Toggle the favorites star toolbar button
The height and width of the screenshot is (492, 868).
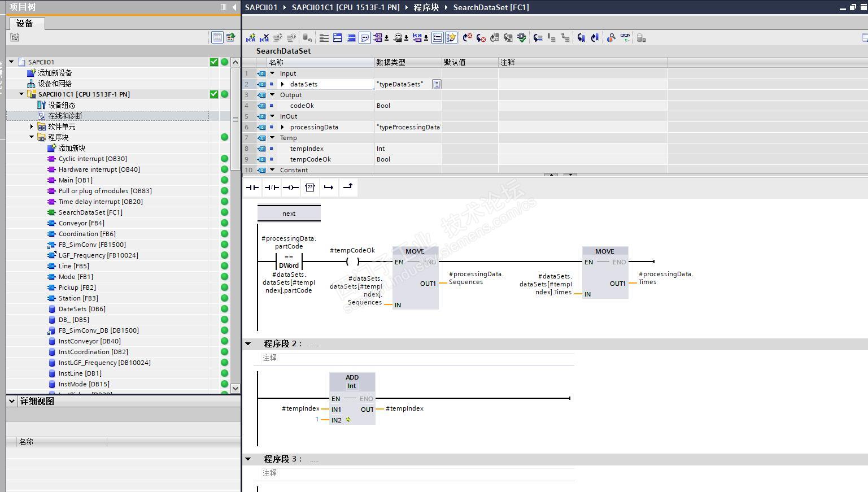click(451, 38)
